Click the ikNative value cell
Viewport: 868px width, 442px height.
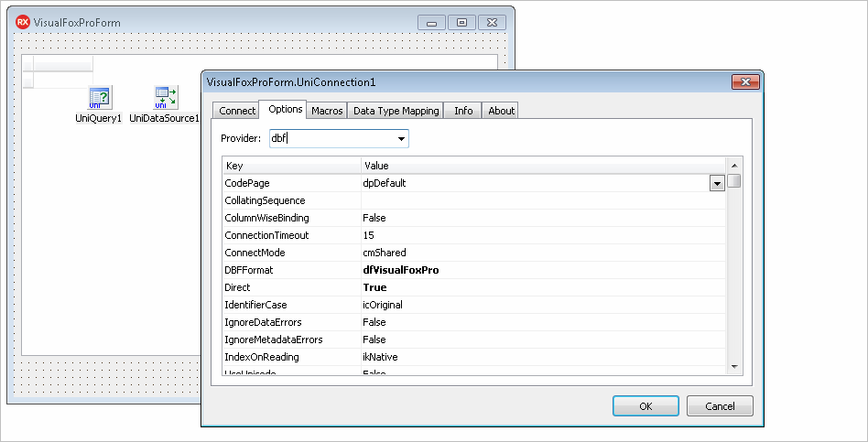click(543, 357)
